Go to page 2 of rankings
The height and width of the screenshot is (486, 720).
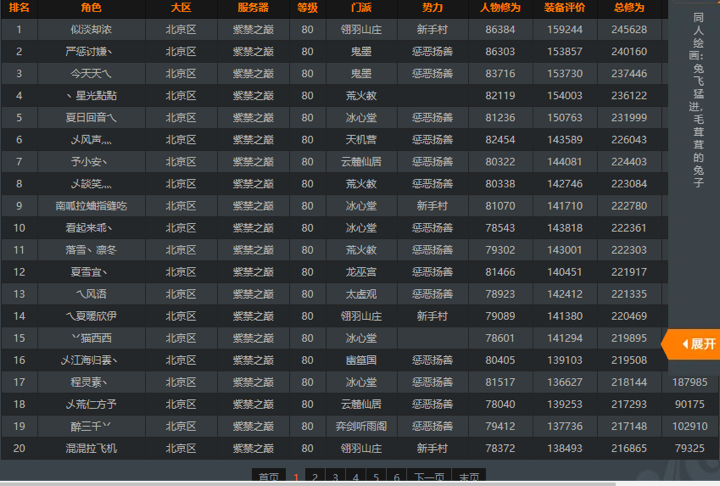(x=314, y=477)
